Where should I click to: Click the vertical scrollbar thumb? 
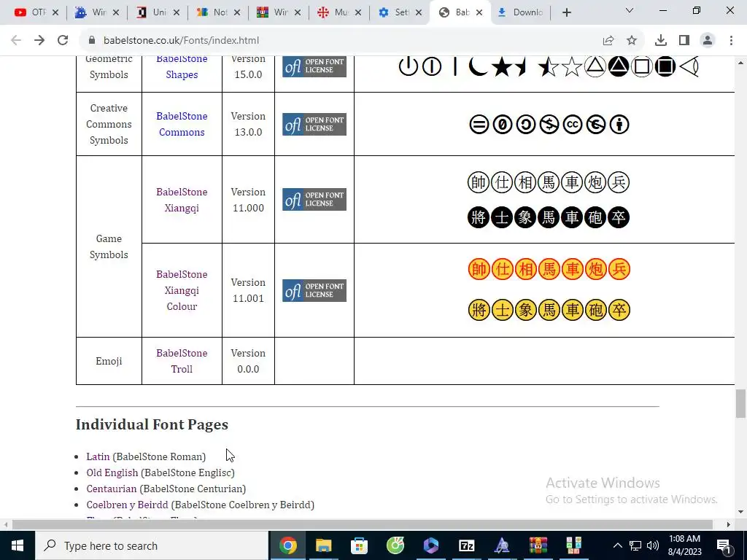[x=740, y=402]
